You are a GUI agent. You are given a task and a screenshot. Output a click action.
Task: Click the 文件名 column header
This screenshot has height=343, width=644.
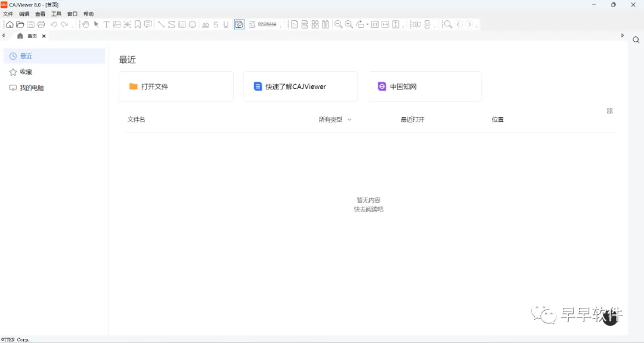(x=137, y=119)
